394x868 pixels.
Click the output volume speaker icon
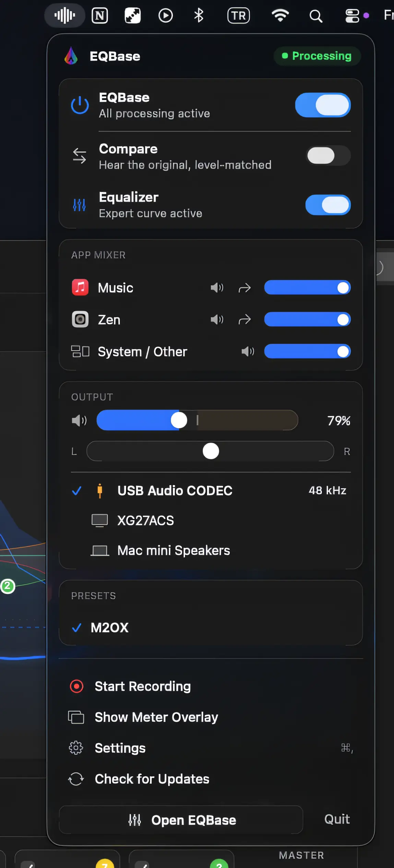click(79, 420)
